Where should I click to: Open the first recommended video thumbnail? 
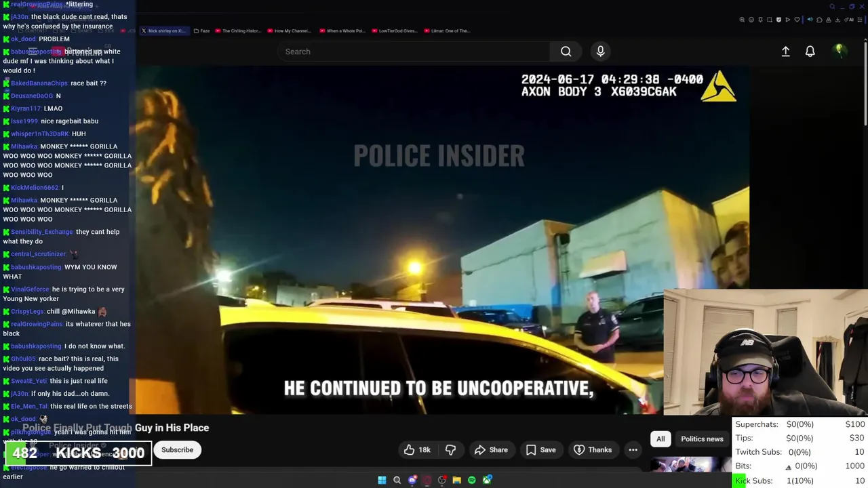click(690, 464)
